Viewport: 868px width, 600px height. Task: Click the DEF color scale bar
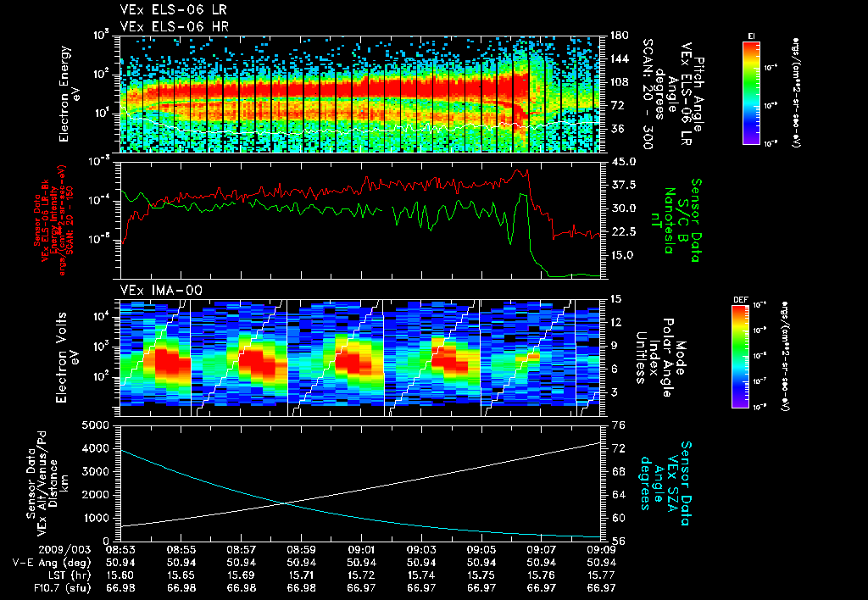tap(740, 357)
